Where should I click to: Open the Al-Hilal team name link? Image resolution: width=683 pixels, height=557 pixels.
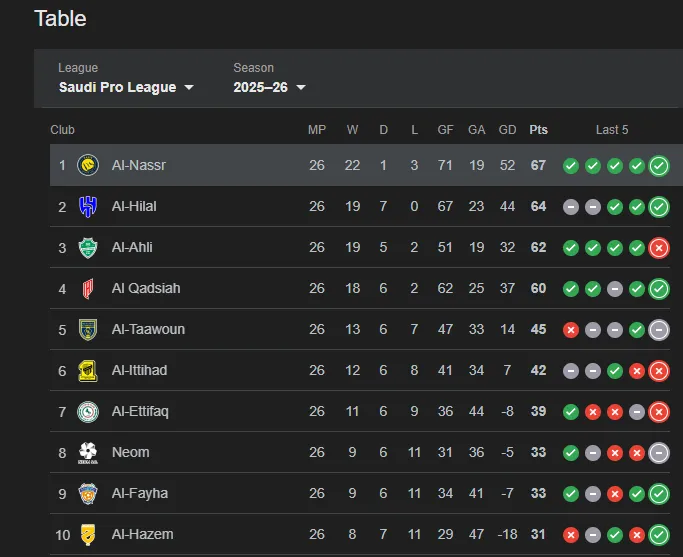point(134,206)
